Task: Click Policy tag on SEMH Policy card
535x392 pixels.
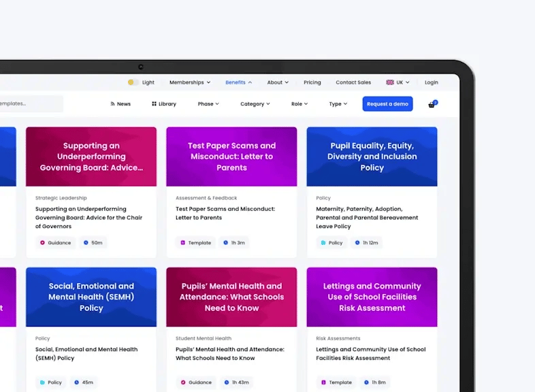Action: pyautogui.click(x=51, y=382)
